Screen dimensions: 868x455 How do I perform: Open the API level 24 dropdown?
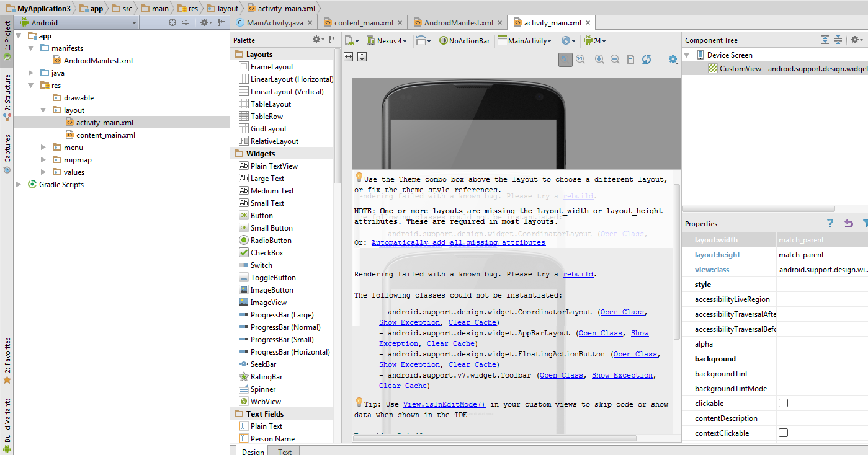pos(594,41)
